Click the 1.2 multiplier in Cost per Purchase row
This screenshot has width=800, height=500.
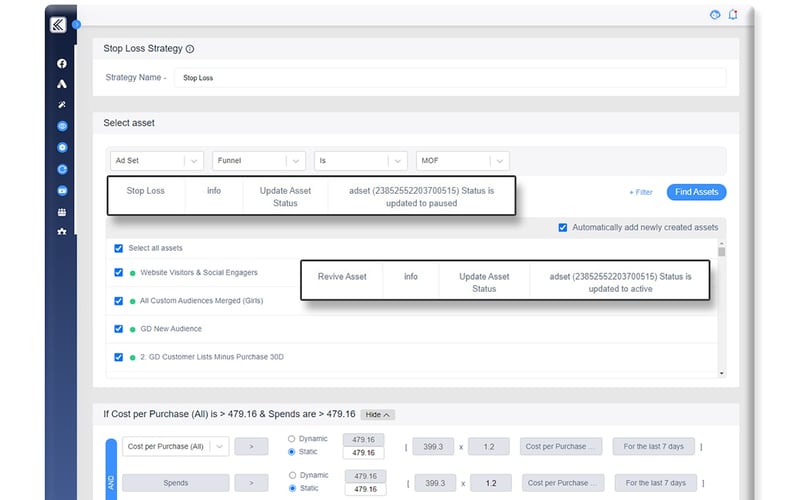(x=489, y=446)
